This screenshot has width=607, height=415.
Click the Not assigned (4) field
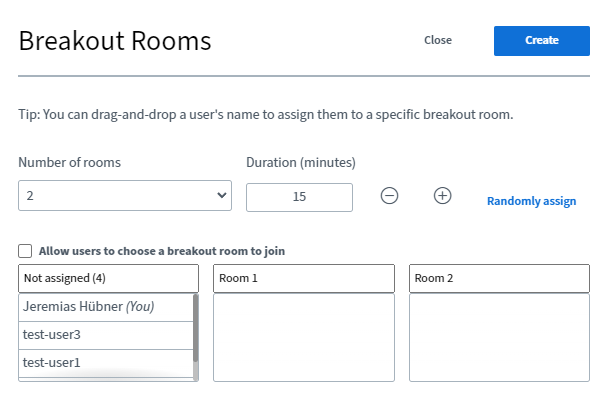pos(108,278)
